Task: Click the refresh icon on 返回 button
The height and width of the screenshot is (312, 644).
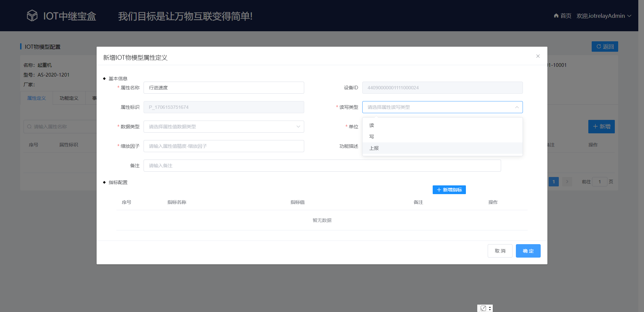Action: pyautogui.click(x=599, y=46)
